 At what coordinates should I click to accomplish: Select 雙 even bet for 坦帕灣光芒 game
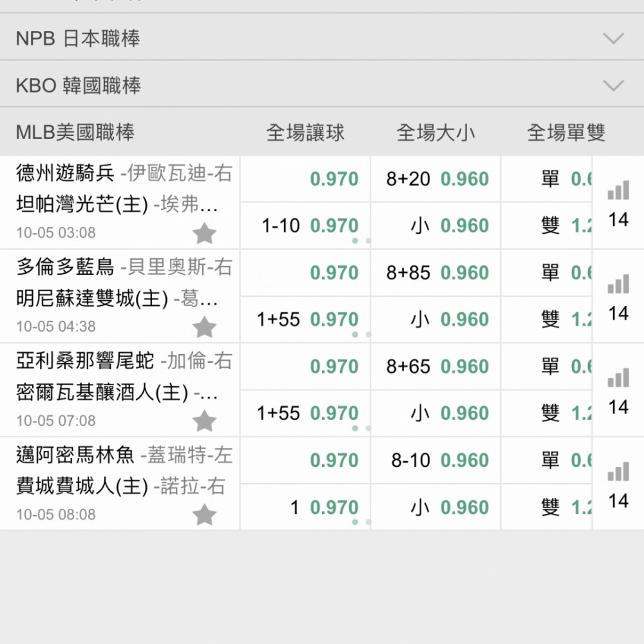tap(546, 225)
